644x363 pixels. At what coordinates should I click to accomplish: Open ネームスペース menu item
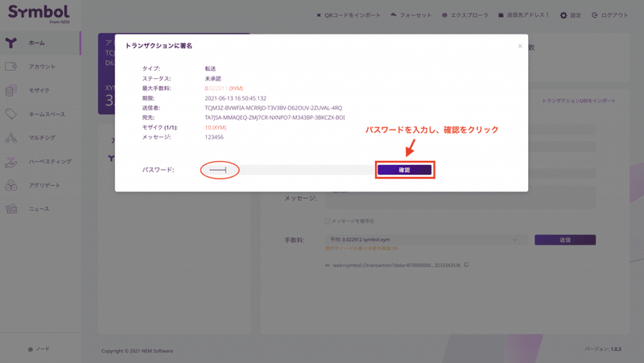[47, 114]
